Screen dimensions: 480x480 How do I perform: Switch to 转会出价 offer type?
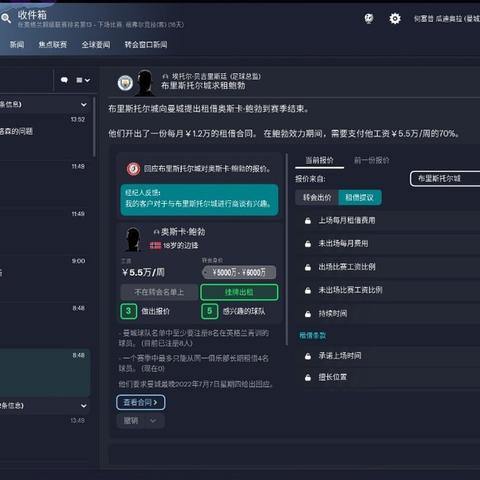317,198
